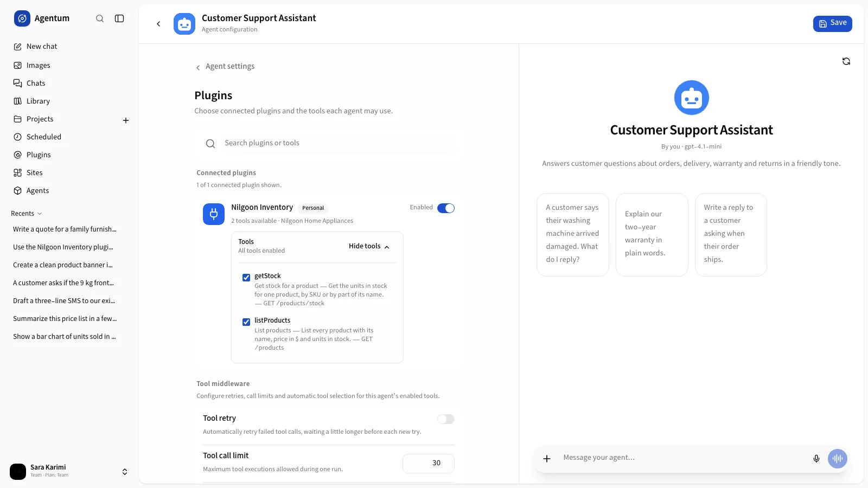Select the washing machine damaged prompt card

point(573,235)
